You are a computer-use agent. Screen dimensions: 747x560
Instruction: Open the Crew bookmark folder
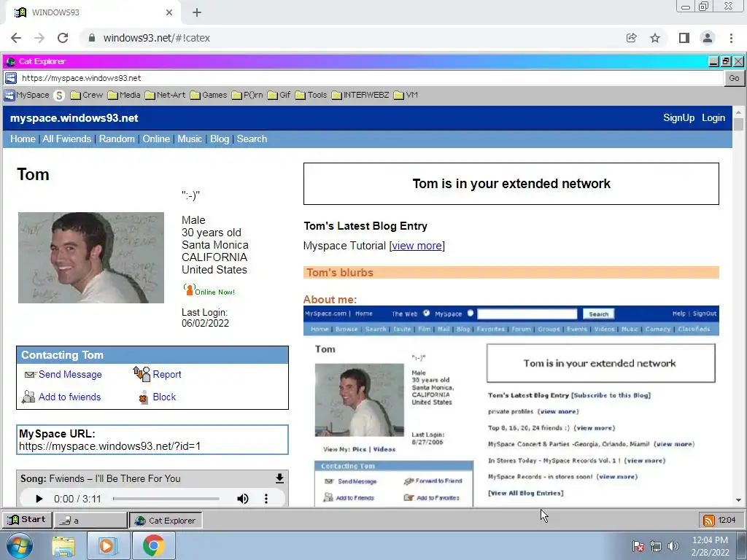(x=87, y=96)
